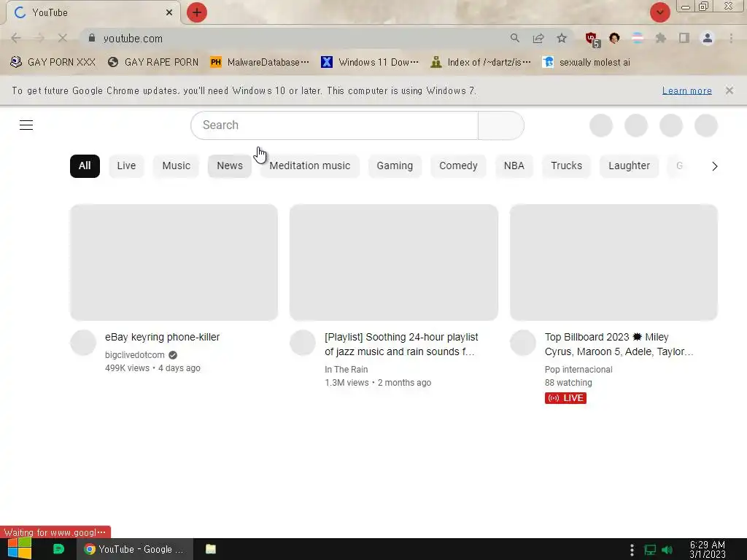Open the Chrome profile menu
This screenshot has width=747, height=560.
click(708, 38)
